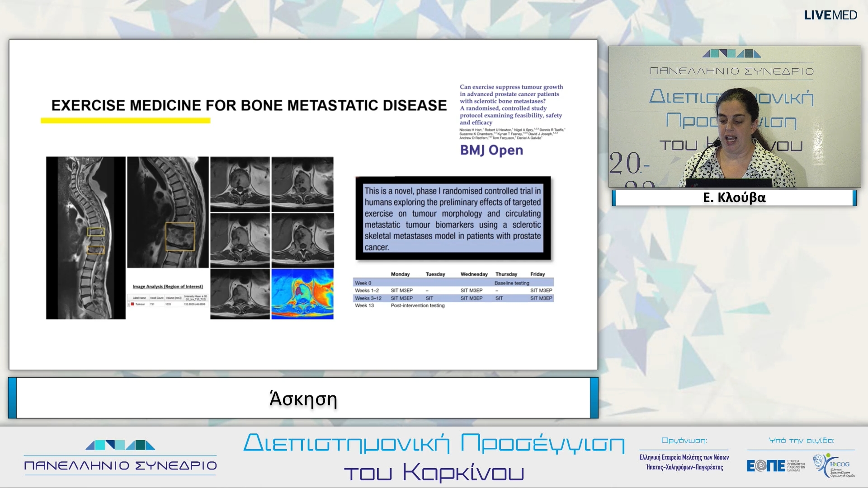Click the slide heading Exercise Medicine for Bone Metastatic Disease
The height and width of the screenshot is (488, 868).
249,105
